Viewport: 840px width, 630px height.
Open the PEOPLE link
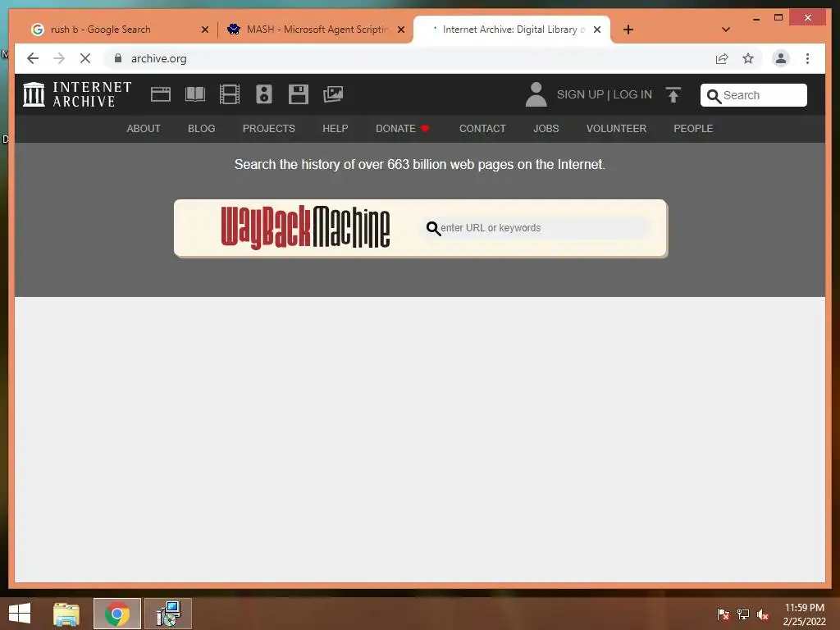pyautogui.click(x=693, y=129)
